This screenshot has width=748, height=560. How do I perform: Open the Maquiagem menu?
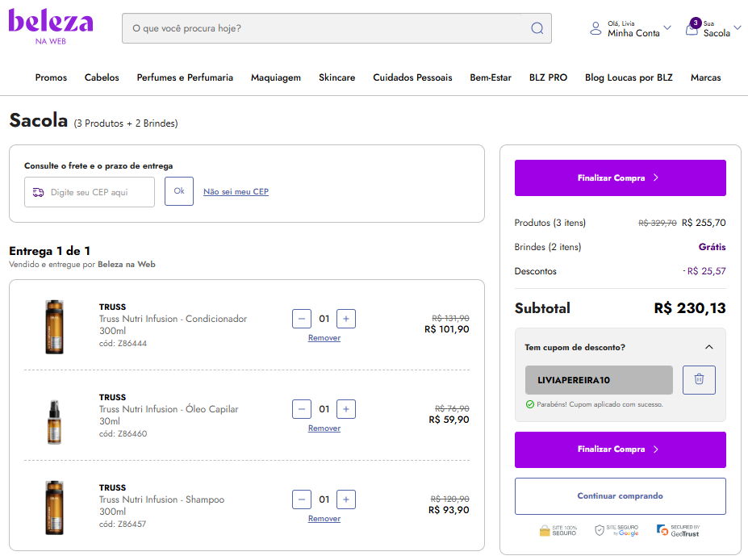pyautogui.click(x=276, y=77)
